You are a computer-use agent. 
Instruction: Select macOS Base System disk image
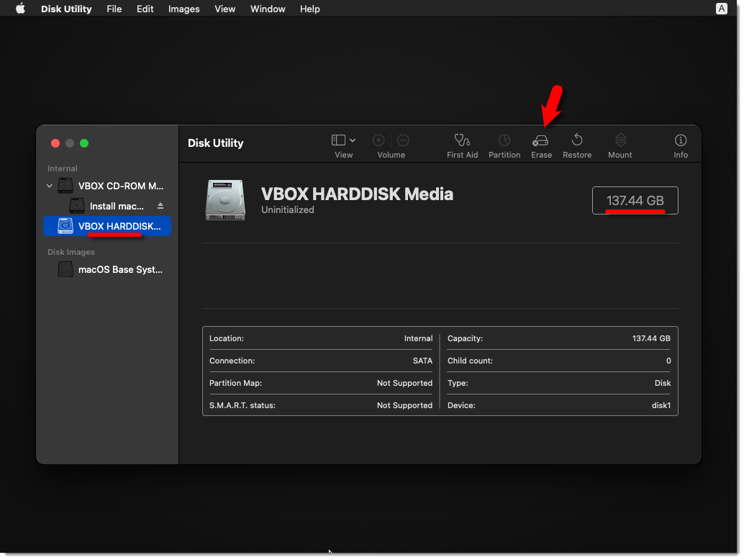pyautogui.click(x=107, y=269)
